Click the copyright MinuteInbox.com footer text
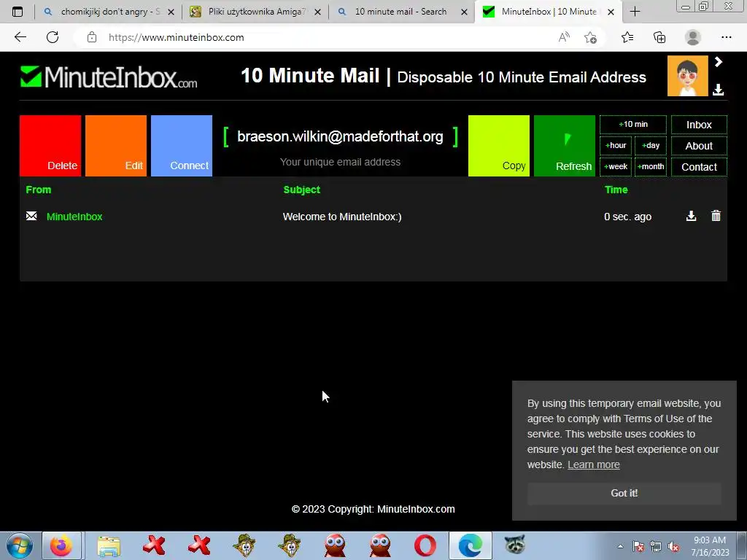Screen dimensions: 747x560 [x=373, y=509]
